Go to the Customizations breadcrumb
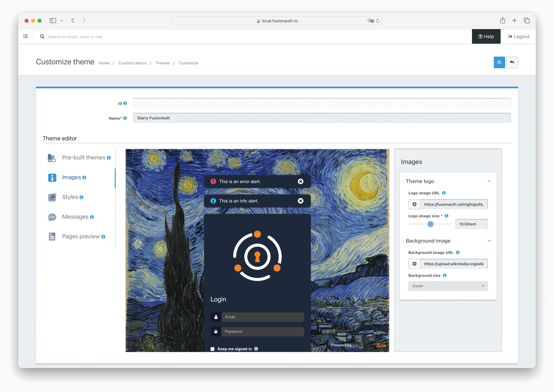554x392 pixels. 132,63
